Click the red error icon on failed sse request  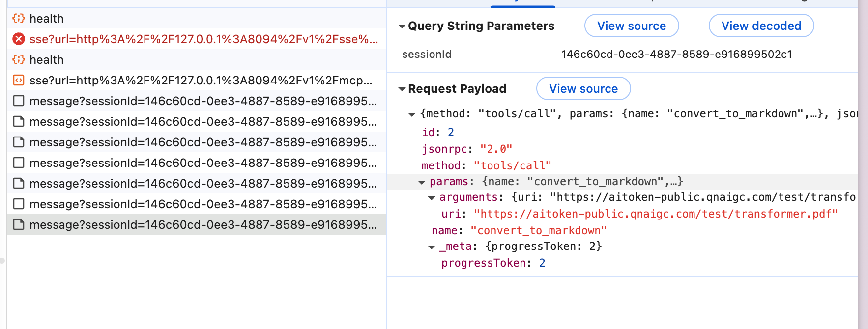point(19,39)
